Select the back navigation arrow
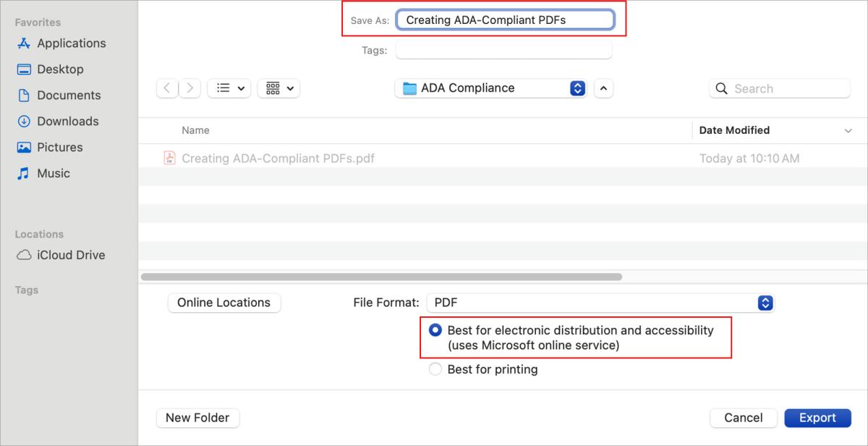 (x=167, y=88)
